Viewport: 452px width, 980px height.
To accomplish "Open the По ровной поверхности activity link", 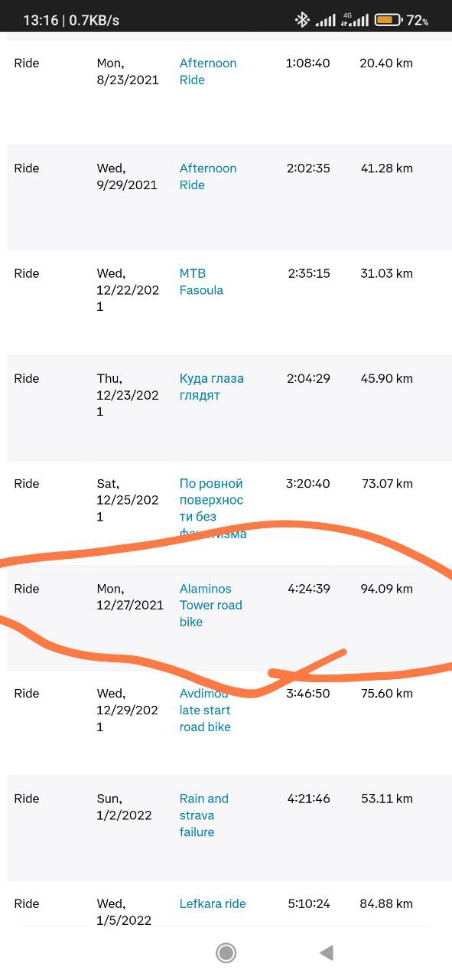I will 213,508.
